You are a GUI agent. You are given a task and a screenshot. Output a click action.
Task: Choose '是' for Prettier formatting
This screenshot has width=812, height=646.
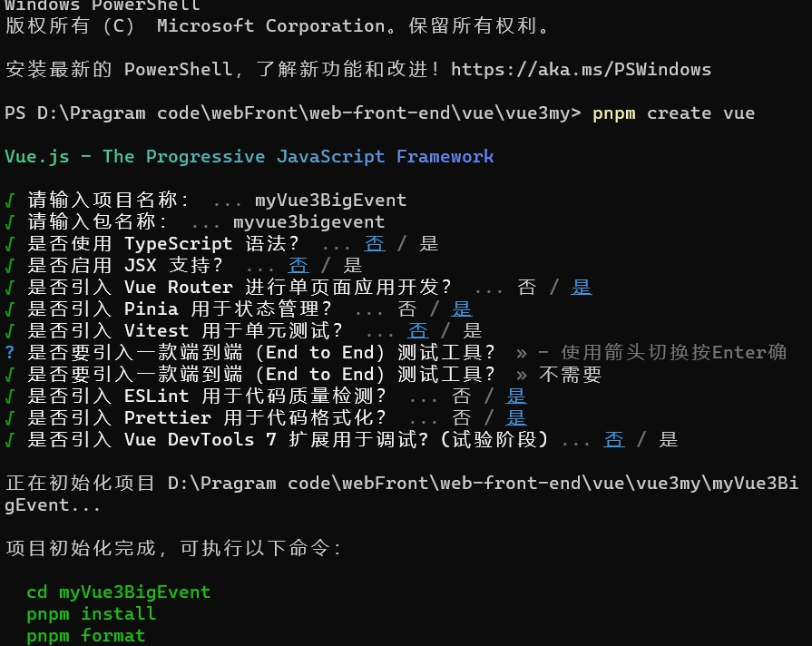[516, 417]
